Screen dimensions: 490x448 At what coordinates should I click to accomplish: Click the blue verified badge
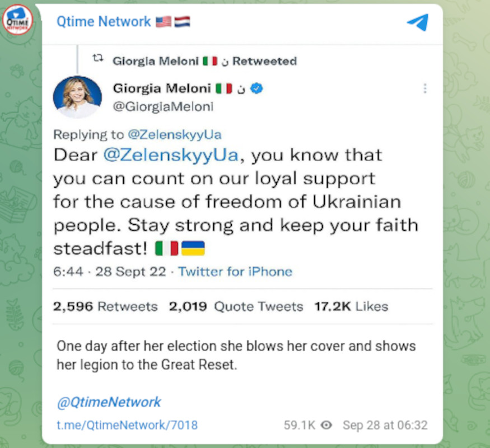coord(256,88)
